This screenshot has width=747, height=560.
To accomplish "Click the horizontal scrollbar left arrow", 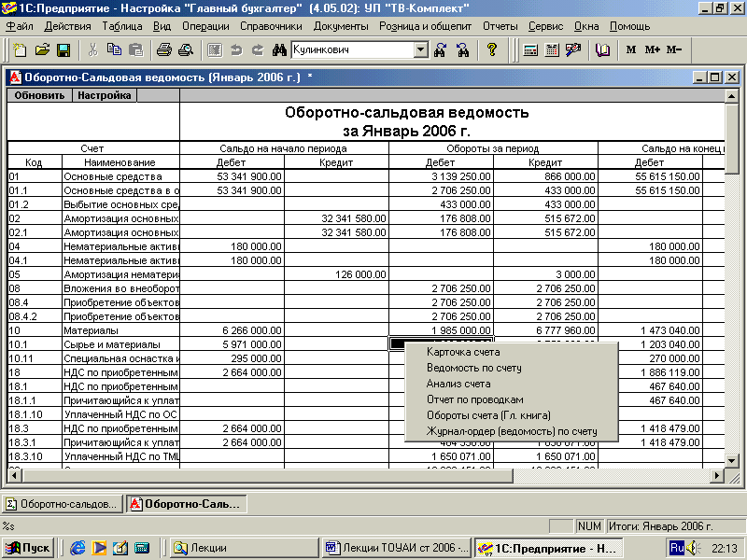I will coord(14,475).
